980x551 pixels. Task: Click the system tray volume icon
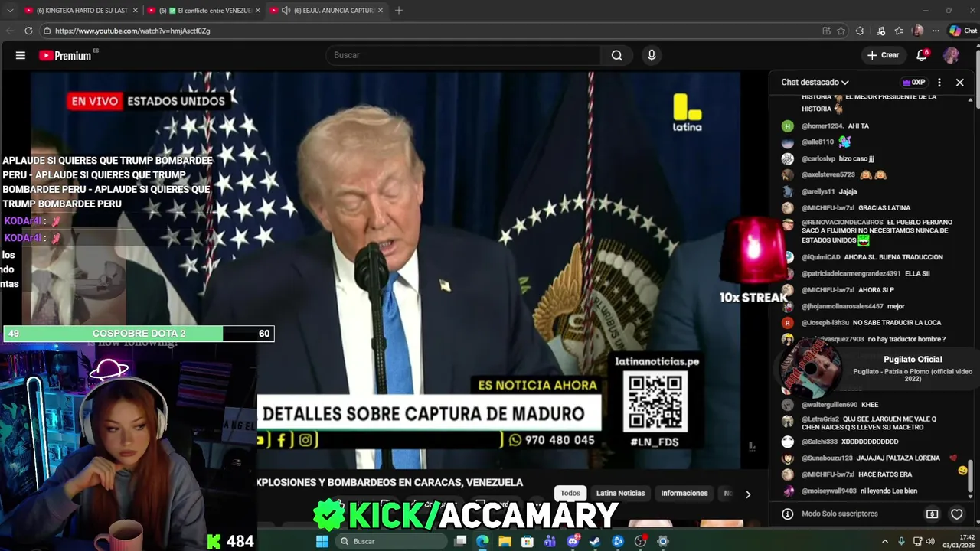(x=930, y=541)
